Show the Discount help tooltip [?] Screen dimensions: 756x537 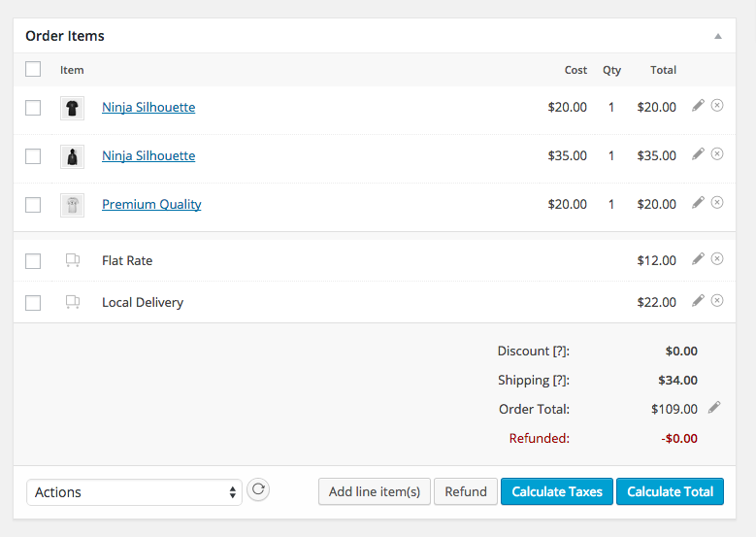coord(559,352)
